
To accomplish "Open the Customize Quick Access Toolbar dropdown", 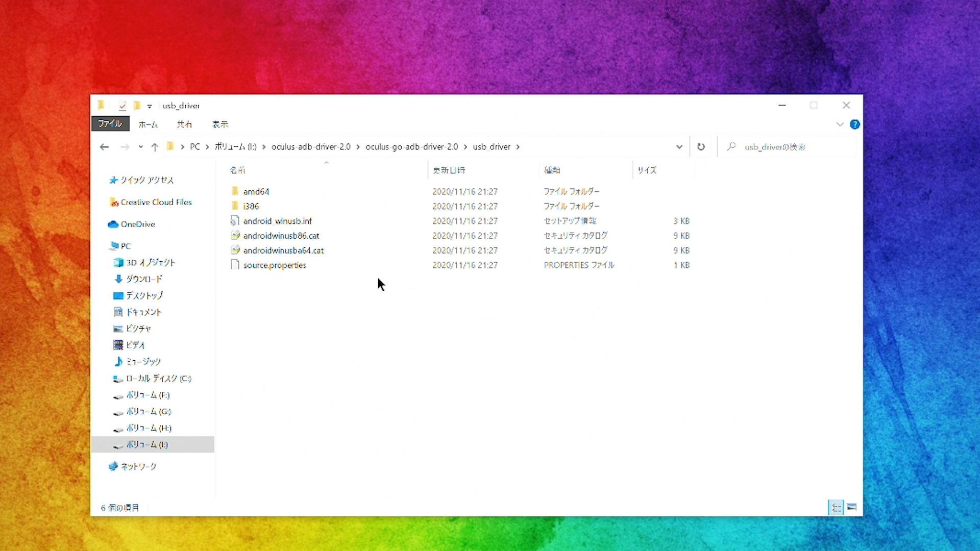I will [x=150, y=106].
